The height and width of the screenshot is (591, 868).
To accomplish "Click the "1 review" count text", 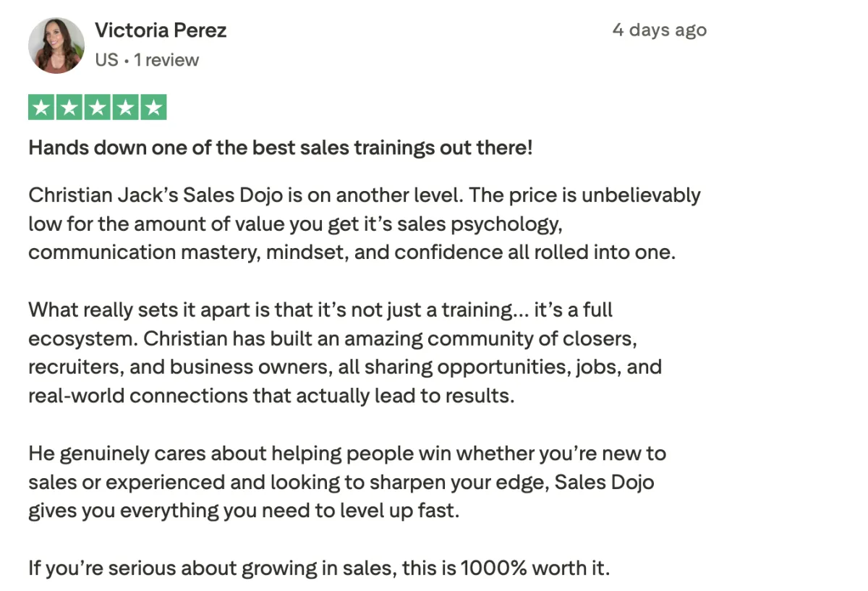I will click(x=166, y=60).
